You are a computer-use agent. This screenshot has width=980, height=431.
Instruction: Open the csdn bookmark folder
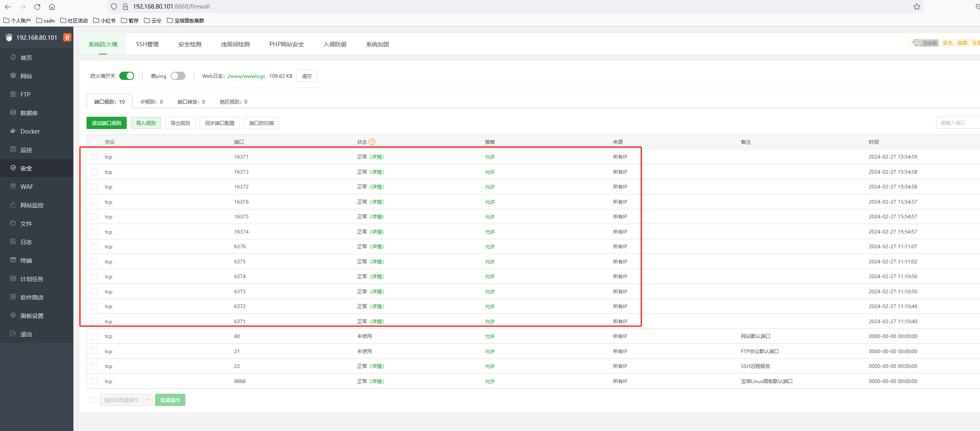coord(46,20)
